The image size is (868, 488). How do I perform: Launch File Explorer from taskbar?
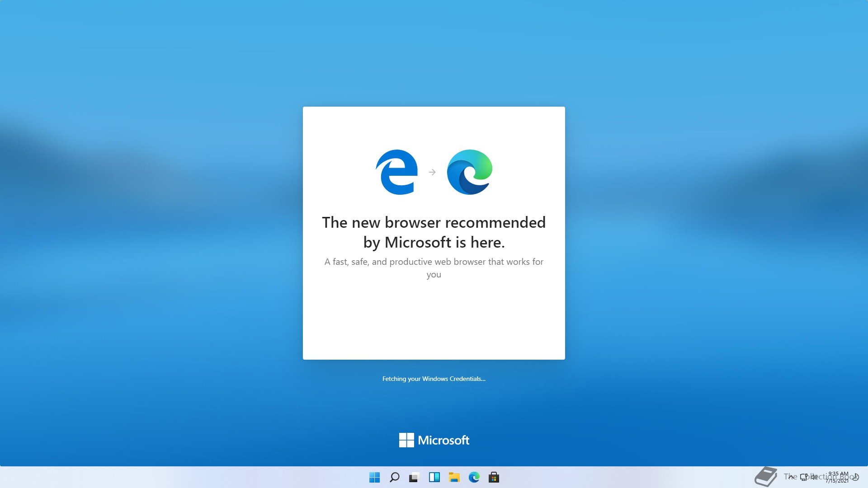pos(454,477)
